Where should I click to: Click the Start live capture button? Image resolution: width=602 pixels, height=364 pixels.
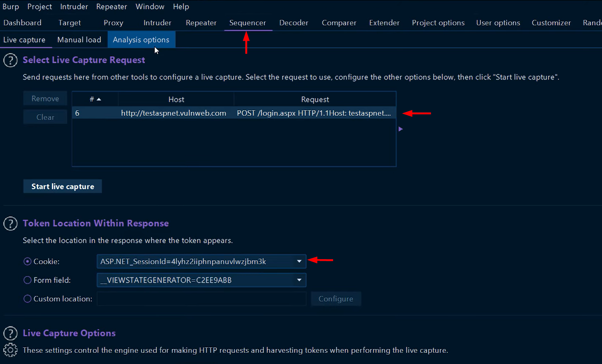point(62,186)
